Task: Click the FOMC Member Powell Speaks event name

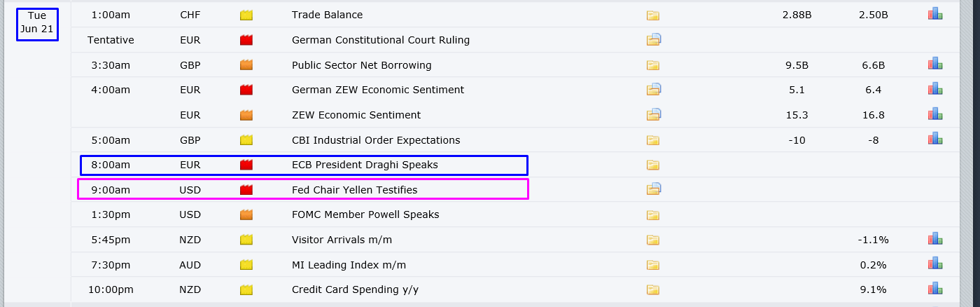Action: click(x=365, y=214)
